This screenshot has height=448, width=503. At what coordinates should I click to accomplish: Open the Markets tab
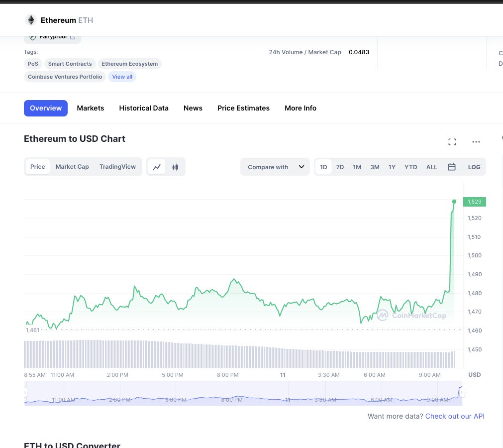[x=91, y=108]
